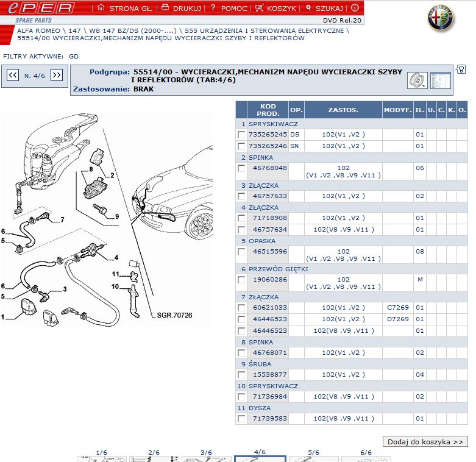Click the 6 PRZEWÓD GIĘTKI row heading
This screenshot has width=476, height=462.
[352, 269]
